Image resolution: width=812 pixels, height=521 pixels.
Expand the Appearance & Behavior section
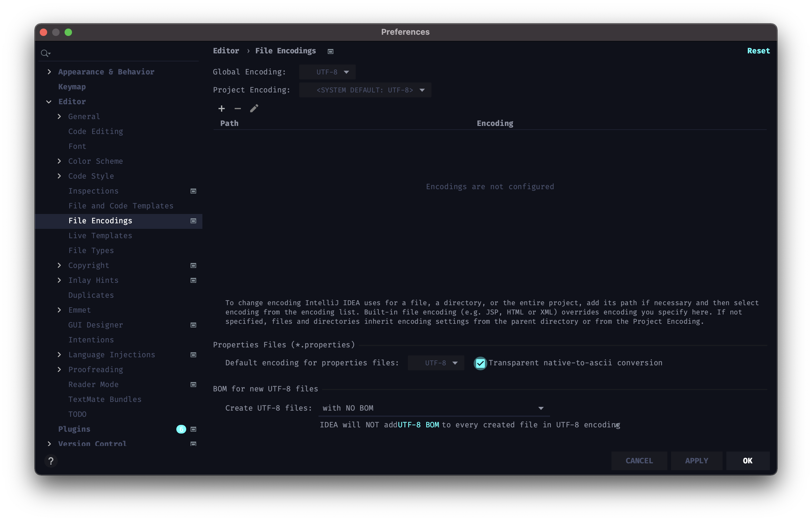coord(49,72)
